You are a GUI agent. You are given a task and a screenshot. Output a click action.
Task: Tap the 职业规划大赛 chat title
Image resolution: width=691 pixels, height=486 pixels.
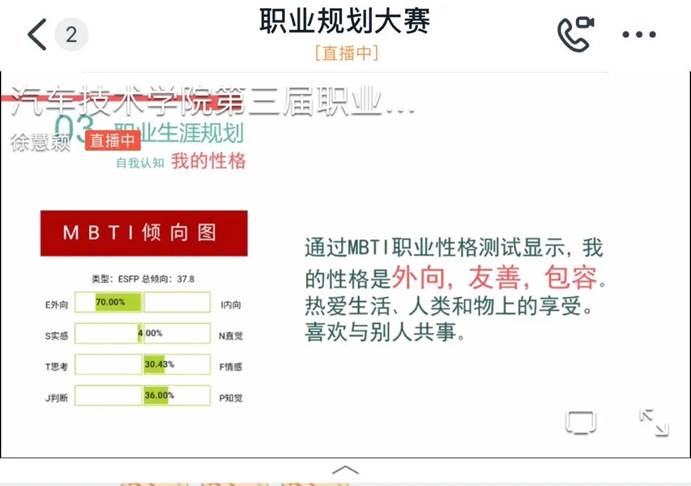tap(345, 21)
